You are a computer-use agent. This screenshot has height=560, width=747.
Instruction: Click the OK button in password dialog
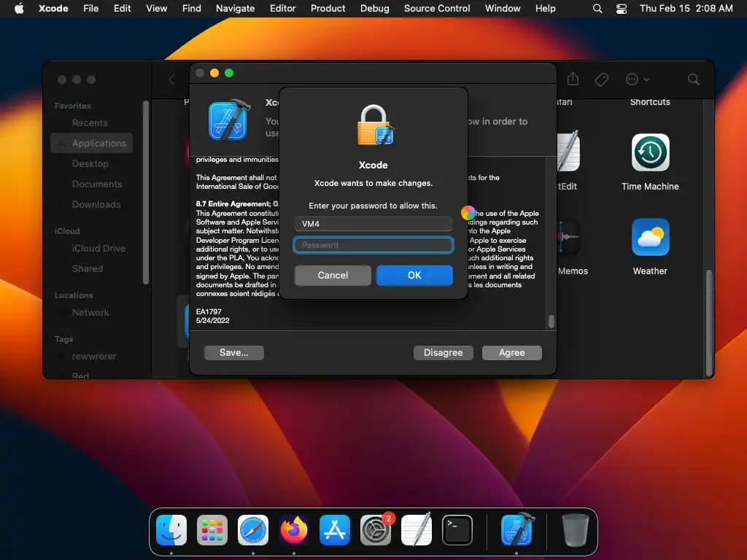click(414, 275)
